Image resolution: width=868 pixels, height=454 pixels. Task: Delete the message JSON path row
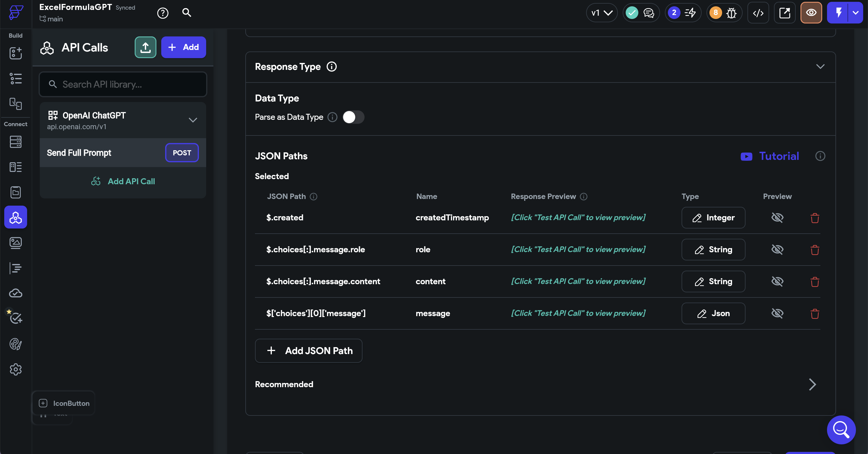coord(815,314)
